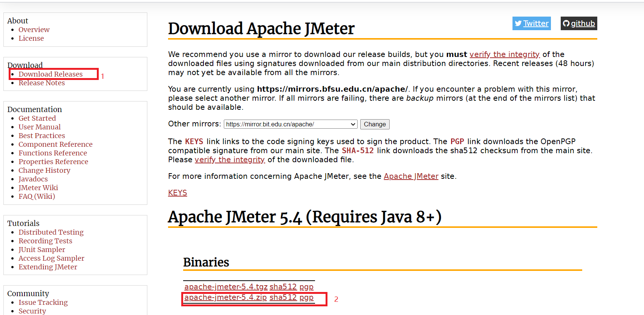
Task: Go to Download Releases page
Action: 50,74
